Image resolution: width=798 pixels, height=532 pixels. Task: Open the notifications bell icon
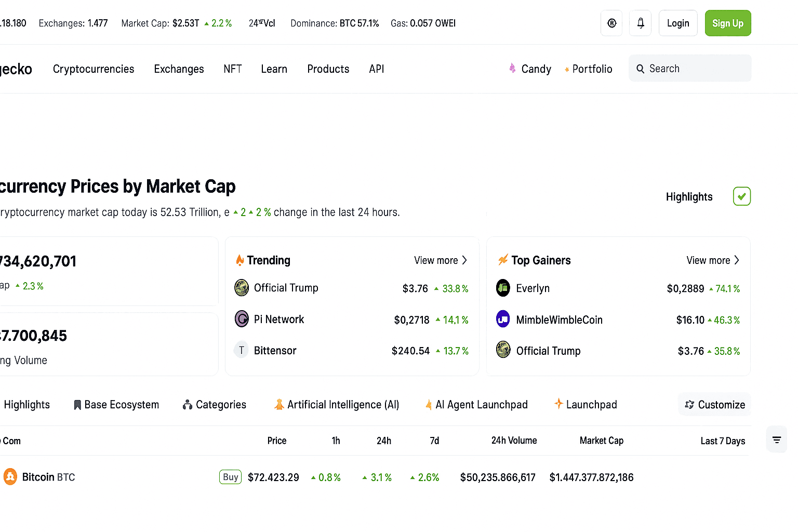pos(640,23)
